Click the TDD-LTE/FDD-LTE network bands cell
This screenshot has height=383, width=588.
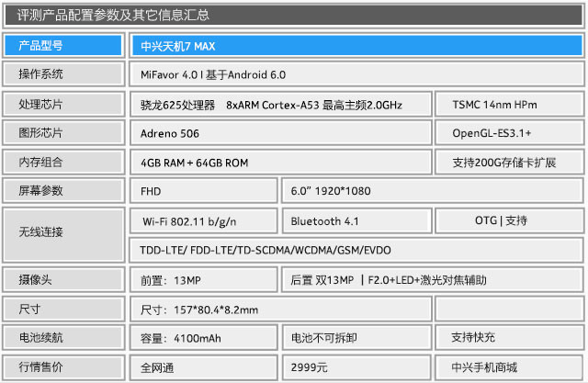pos(356,250)
